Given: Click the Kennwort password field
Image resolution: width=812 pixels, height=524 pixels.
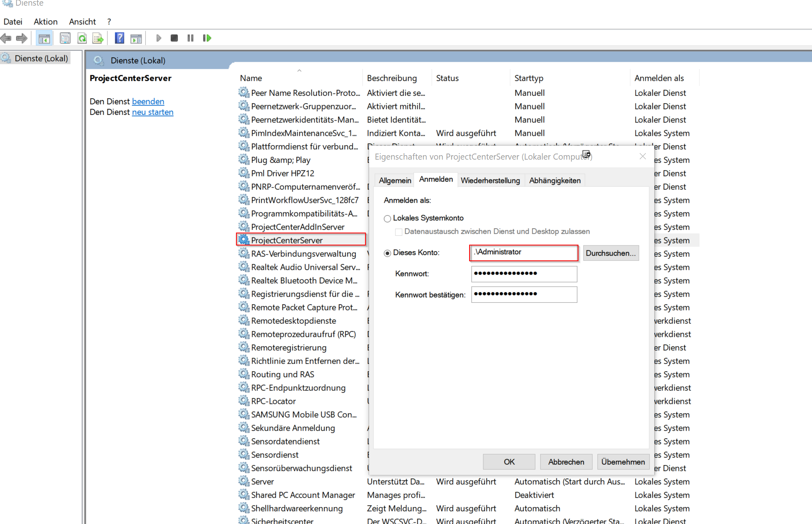Looking at the screenshot, I should (x=524, y=274).
